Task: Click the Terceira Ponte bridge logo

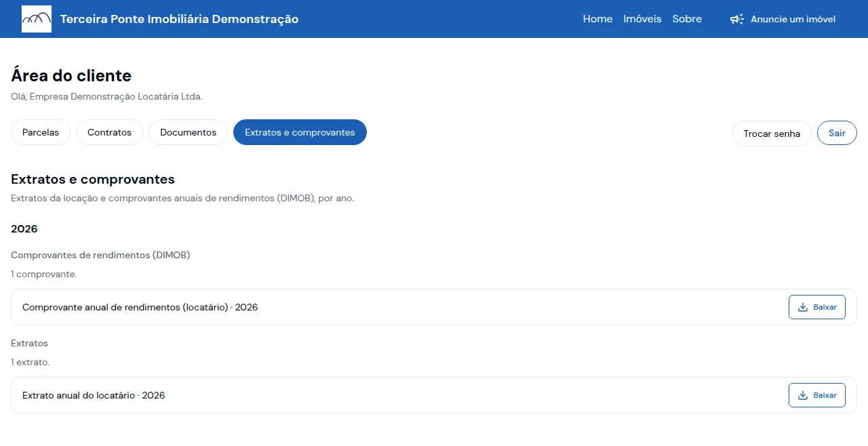Action: point(37,19)
